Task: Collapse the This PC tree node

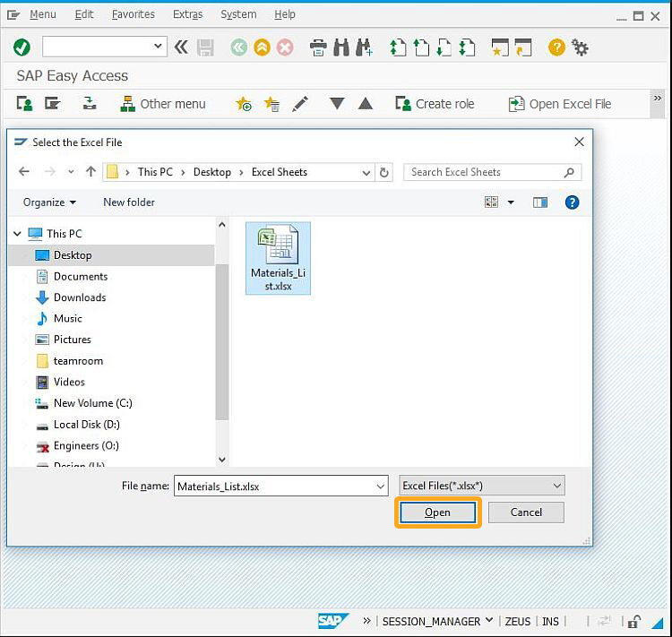Action: (17, 234)
